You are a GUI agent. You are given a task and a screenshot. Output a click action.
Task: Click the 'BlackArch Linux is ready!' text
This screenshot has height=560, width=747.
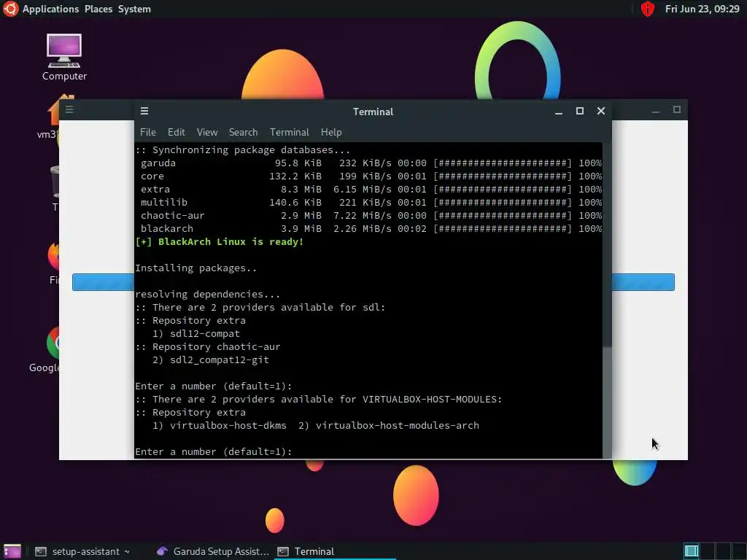pyautogui.click(x=231, y=242)
